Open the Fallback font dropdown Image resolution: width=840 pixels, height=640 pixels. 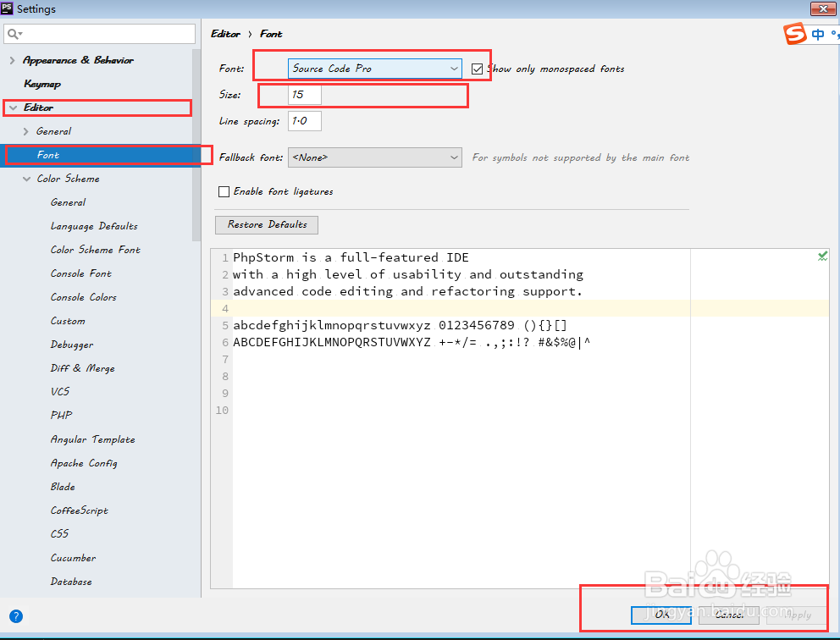pyautogui.click(x=374, y=157)
